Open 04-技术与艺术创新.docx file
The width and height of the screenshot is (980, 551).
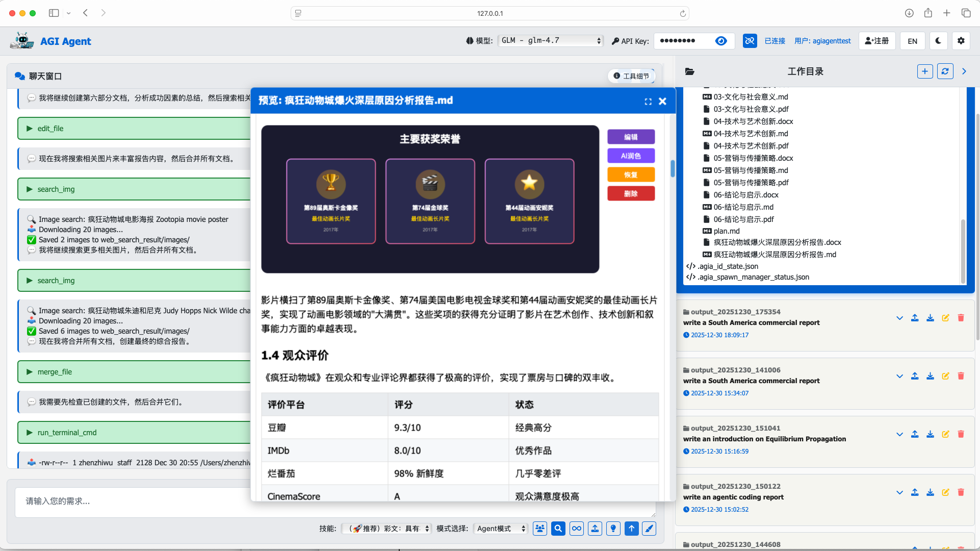click(x=753, y=121)
